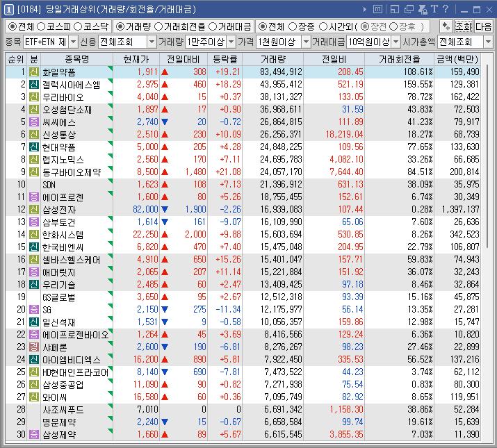Viewport: 497px width, 448px height.
Task: Click the pushpin lock icon in title bar
Action: (423, 10)
